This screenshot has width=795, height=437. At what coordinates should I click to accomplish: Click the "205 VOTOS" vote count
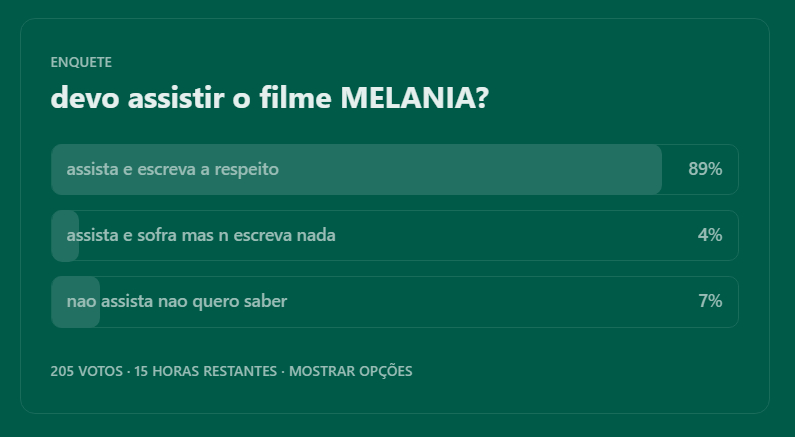[x=87, y=371]
